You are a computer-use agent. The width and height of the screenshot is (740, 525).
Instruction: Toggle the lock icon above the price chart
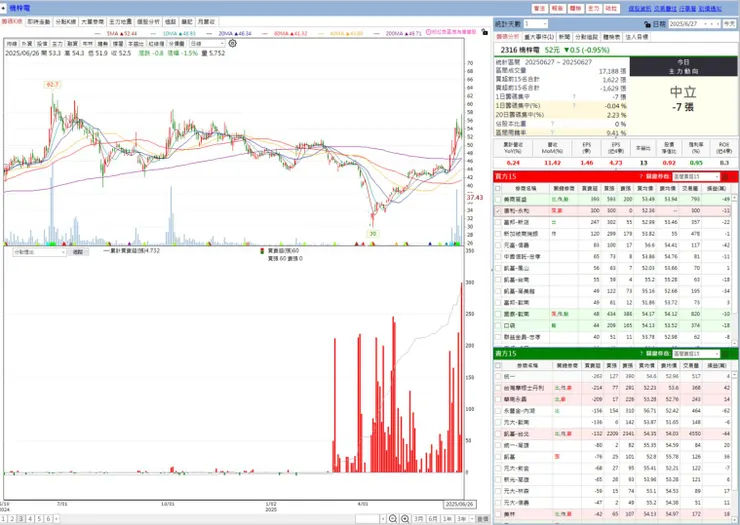tap(485, 32)
